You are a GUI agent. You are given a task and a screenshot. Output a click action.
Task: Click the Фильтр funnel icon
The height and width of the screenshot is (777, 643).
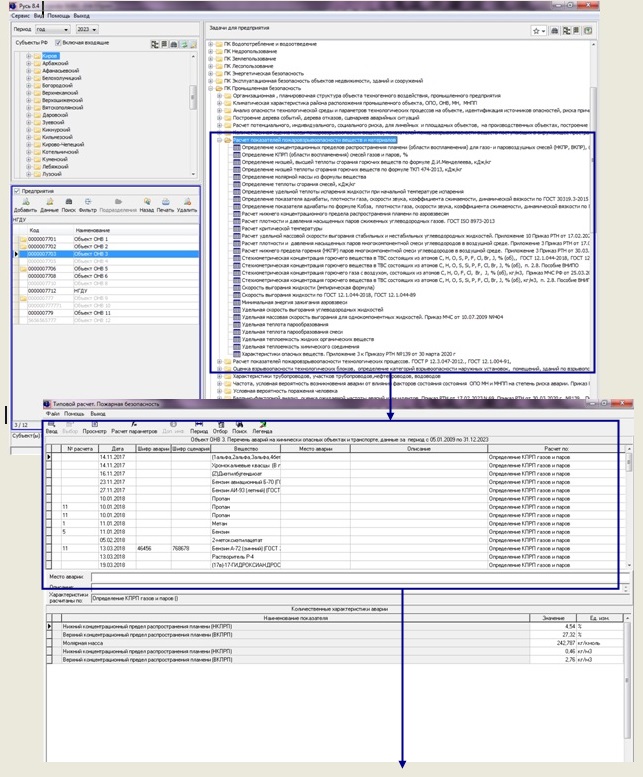point(87,203)
